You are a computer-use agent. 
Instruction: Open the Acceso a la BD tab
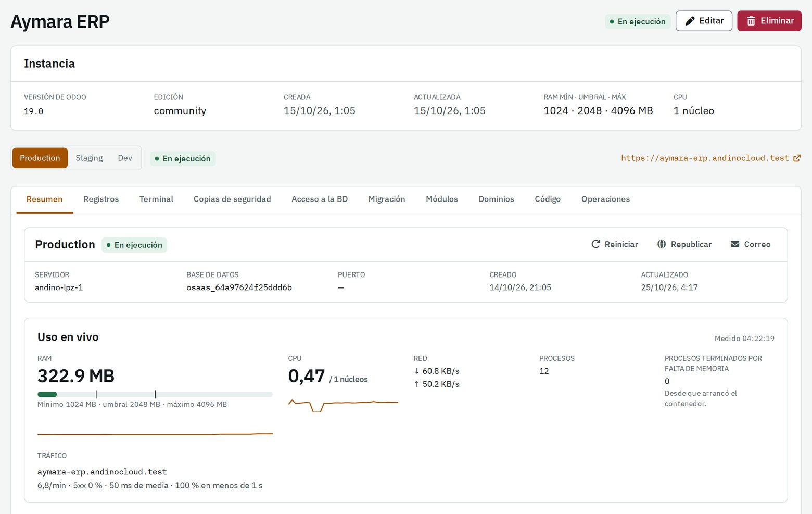pos(320,199)
